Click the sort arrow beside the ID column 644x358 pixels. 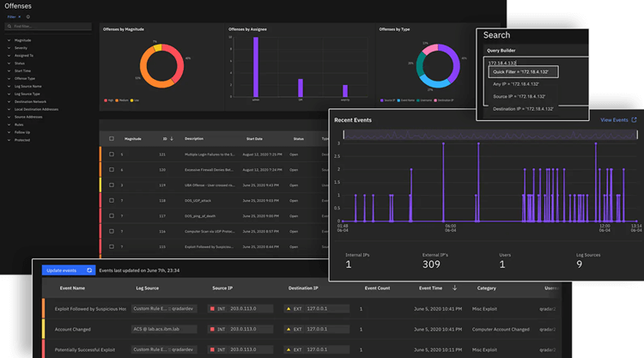[172, 138]
